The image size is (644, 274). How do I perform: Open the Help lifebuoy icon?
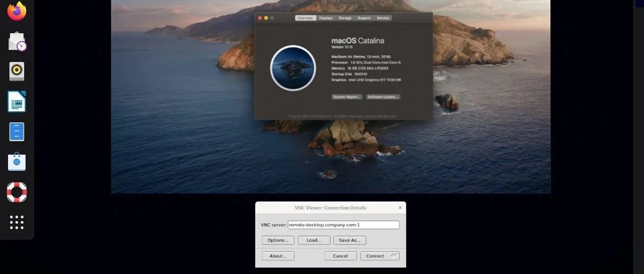coord(17,192)
